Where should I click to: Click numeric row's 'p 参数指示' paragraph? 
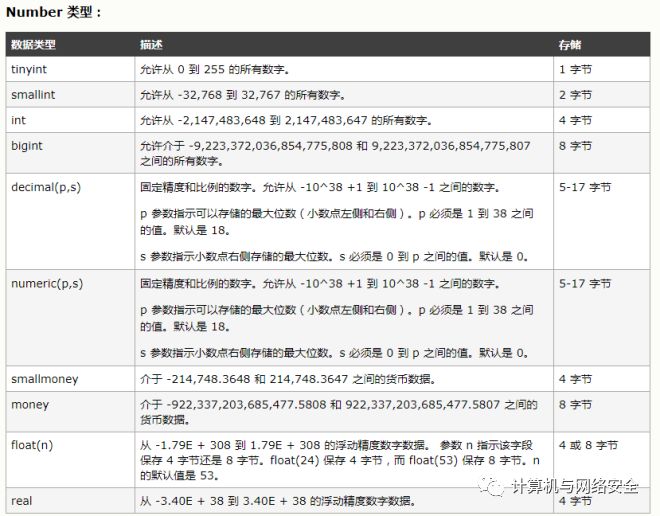coord(337,318)
